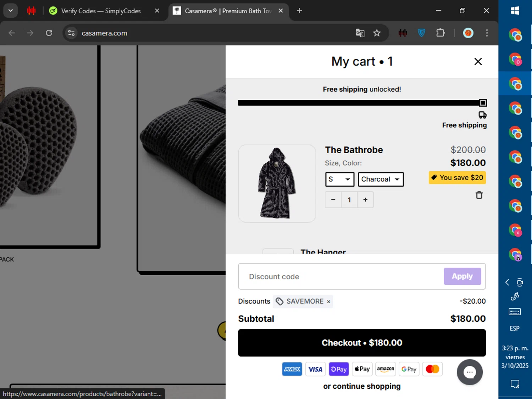Image resolution: width=532 pixels, height=399 pixels.
Task: Open the blue shield extension
Action: [421, 33]
